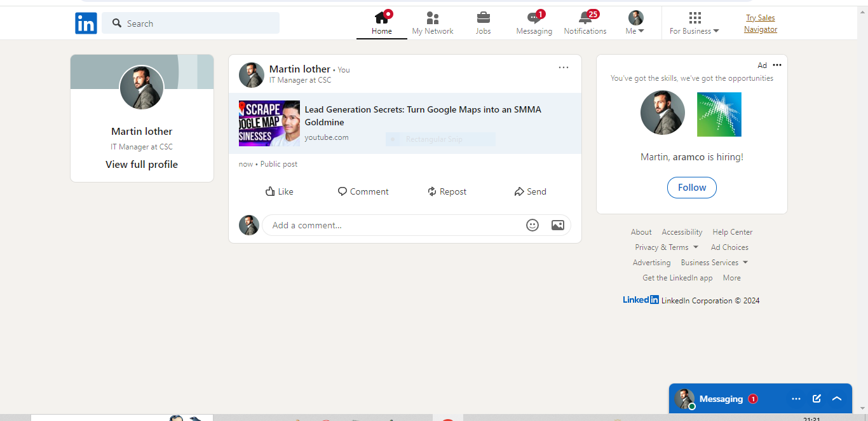Click More footer link
868x421 pixels.
(731, 278)
